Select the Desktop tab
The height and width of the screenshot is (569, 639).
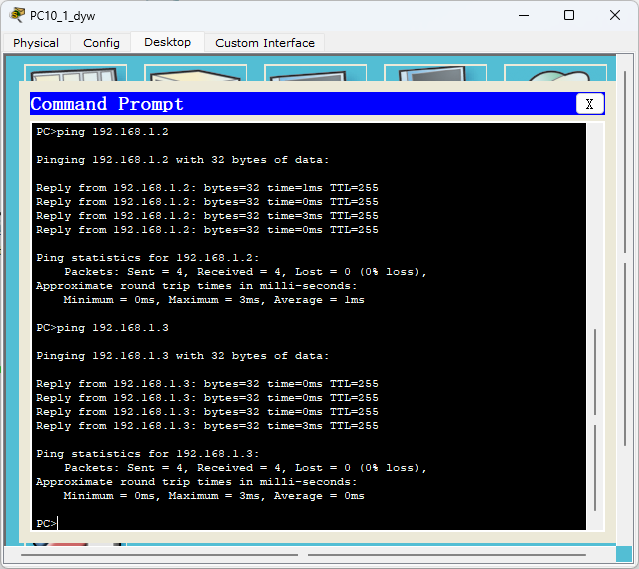[167, 42]
